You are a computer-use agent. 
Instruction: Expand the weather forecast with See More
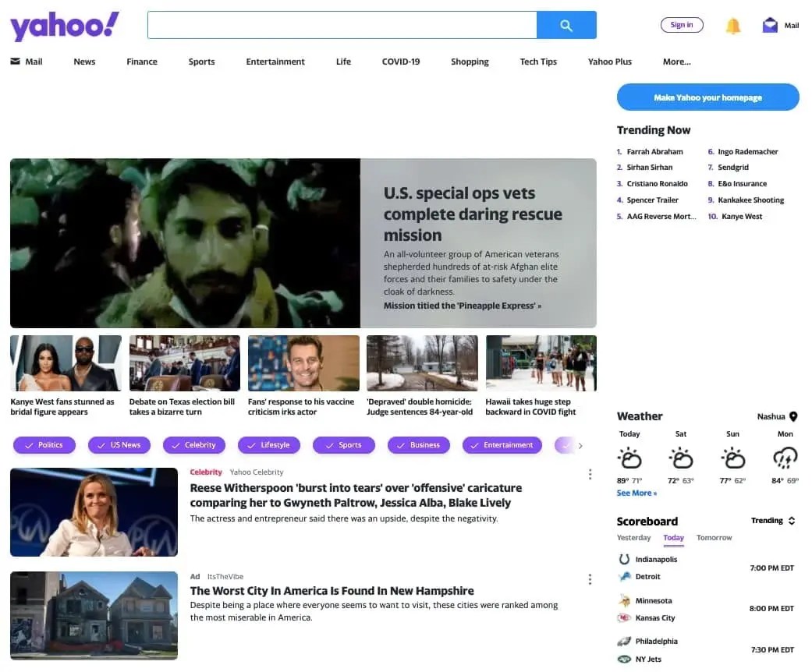tap(636, 493)
